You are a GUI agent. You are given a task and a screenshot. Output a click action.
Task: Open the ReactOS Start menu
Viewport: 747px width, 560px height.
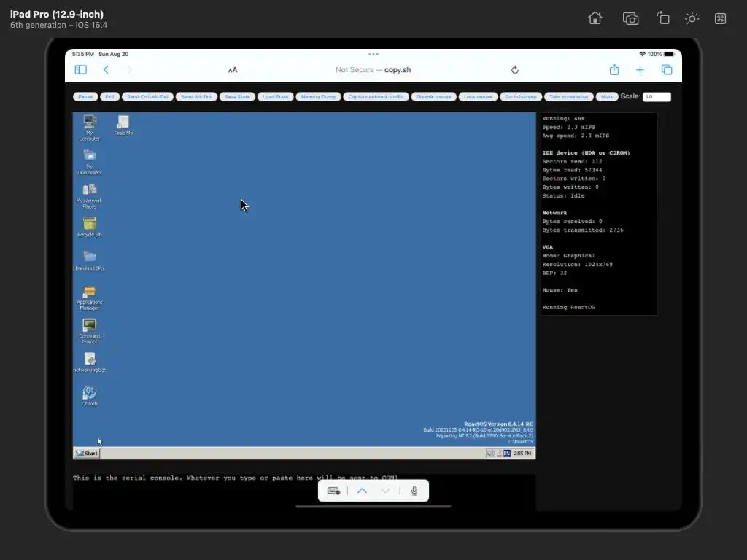point(87,454)
